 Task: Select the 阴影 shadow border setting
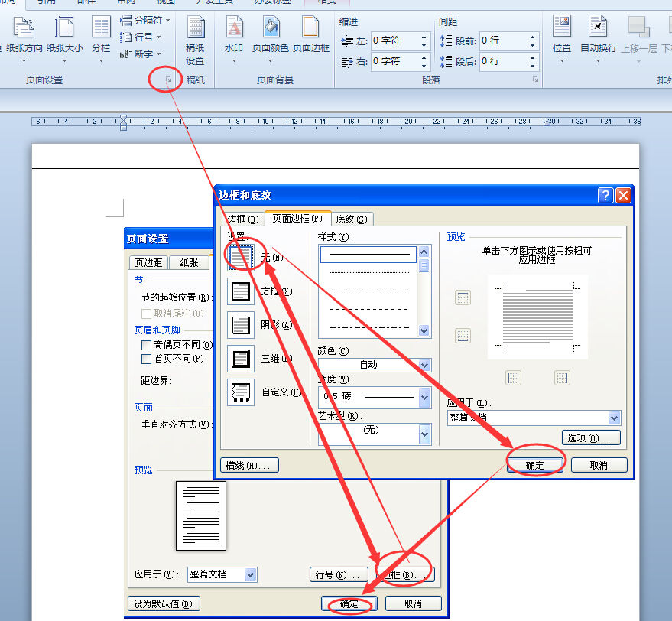240,325
